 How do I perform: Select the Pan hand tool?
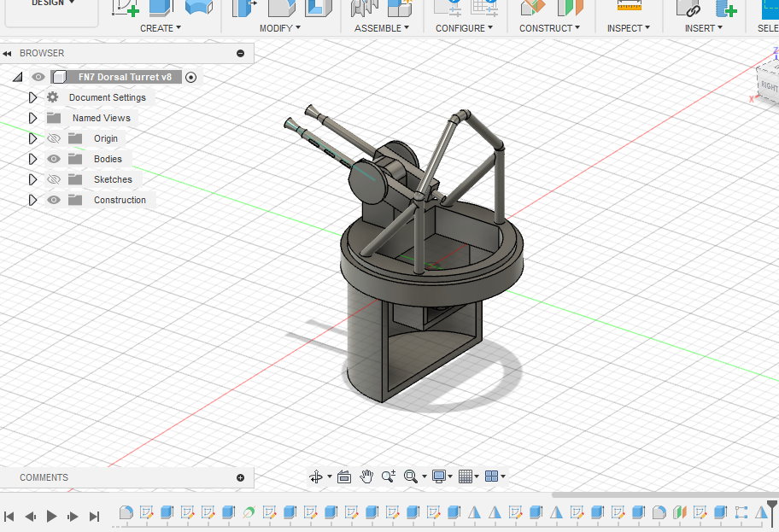pos(366,476)
